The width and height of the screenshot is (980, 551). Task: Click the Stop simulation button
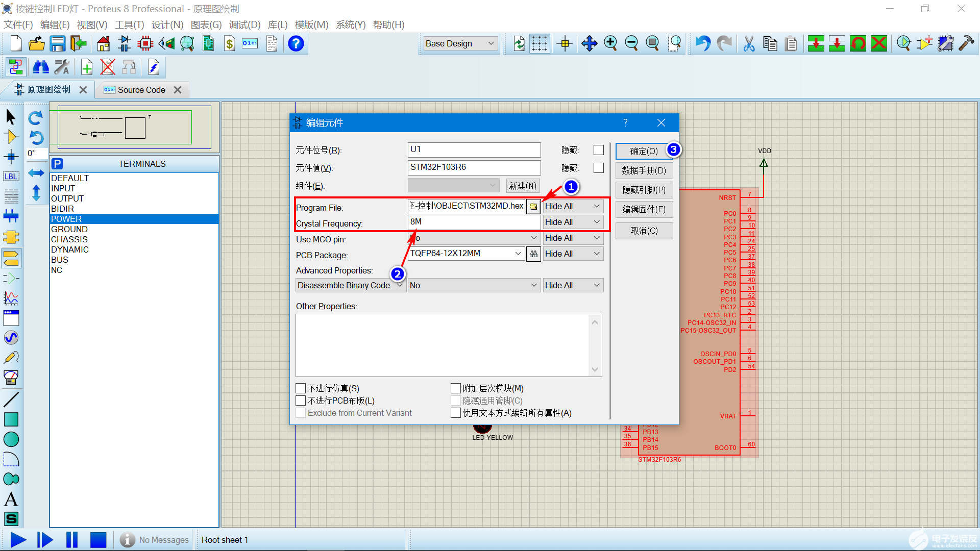click(x=98, y=539)
